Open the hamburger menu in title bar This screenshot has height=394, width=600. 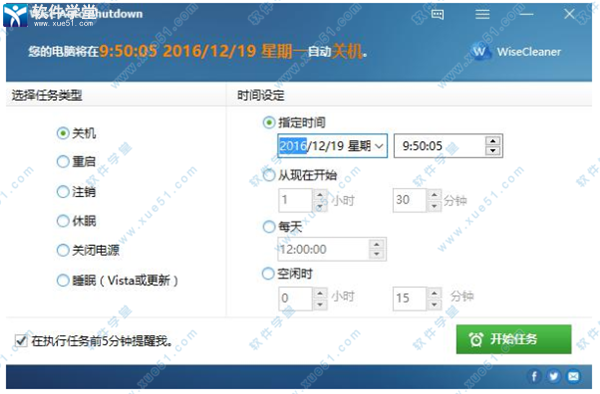(482, 15)
